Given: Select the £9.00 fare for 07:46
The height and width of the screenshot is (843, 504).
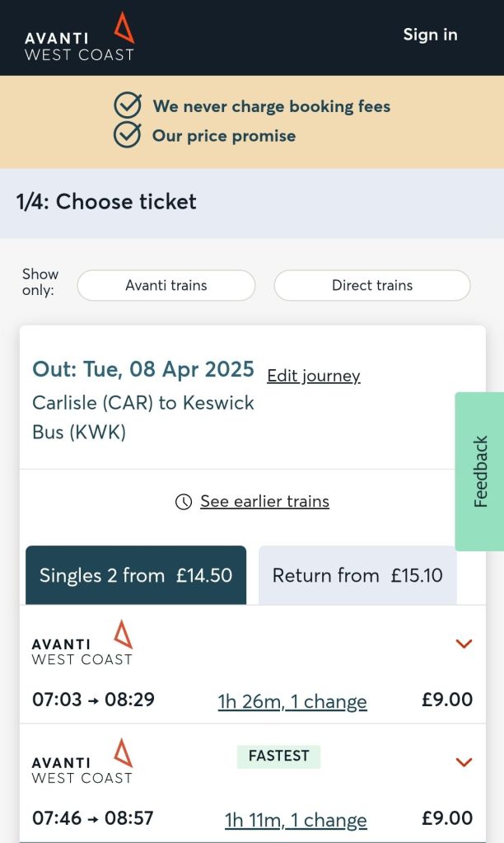Looking at the screenshot, I should tap(447, 818).
